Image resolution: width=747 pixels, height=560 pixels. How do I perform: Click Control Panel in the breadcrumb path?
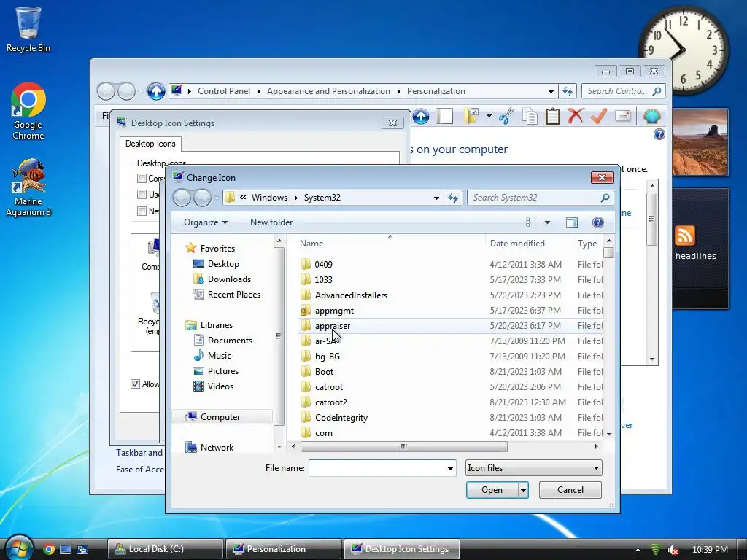click(223, 91)
